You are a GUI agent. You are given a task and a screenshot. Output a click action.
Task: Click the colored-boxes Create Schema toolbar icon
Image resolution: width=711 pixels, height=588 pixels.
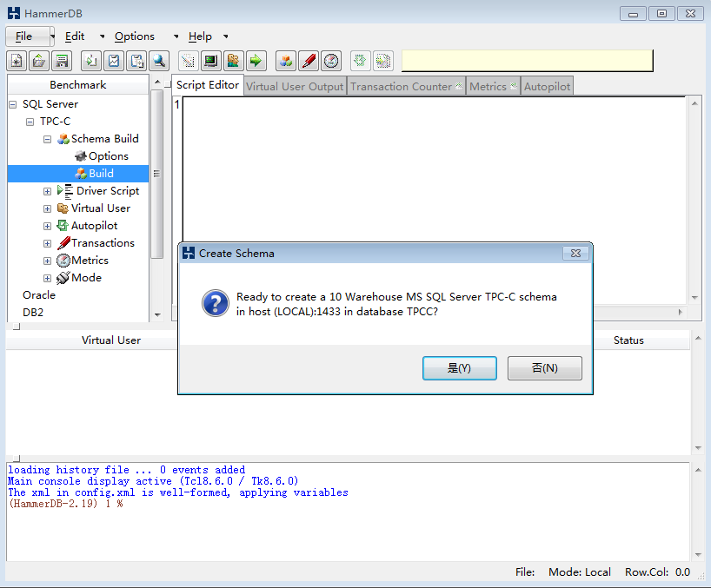286,61
